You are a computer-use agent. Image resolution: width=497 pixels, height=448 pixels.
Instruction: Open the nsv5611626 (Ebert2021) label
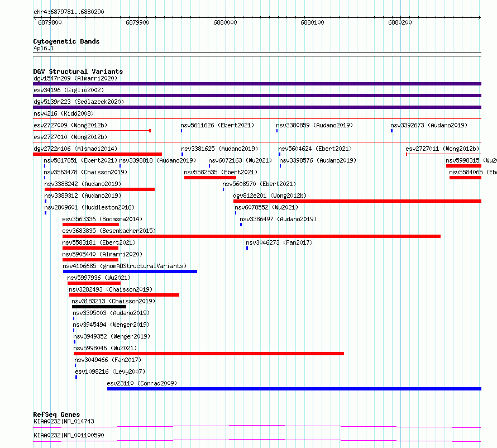point(217,125)
